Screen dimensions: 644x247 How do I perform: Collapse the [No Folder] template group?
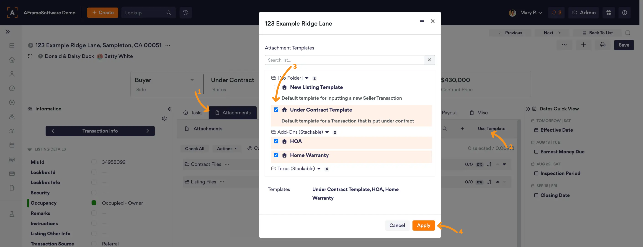(307, 78)
